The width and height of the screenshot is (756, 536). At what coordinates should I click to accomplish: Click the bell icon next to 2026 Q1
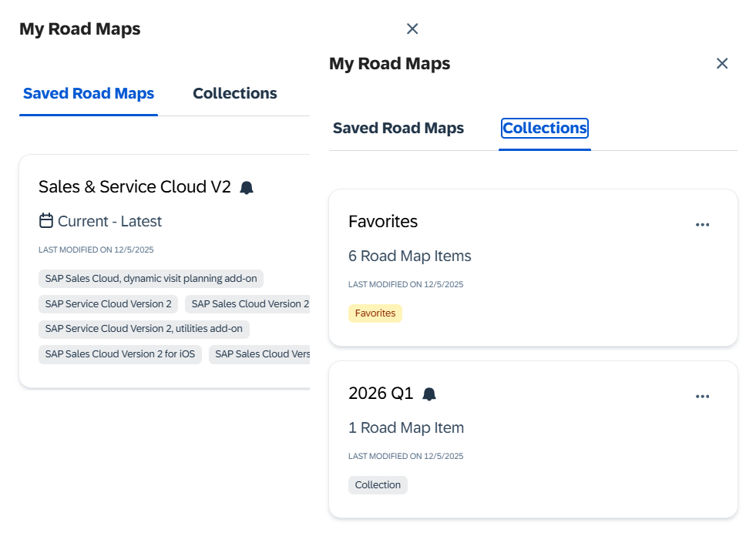click(x=429, y=394)
